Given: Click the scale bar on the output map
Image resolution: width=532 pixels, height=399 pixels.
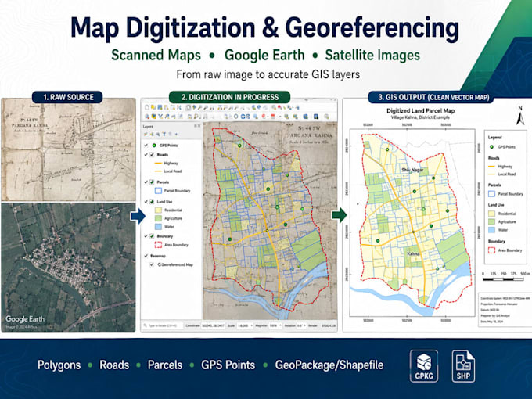Looking at the screenshot, I should pyautogui.click(x=503, y=279).
